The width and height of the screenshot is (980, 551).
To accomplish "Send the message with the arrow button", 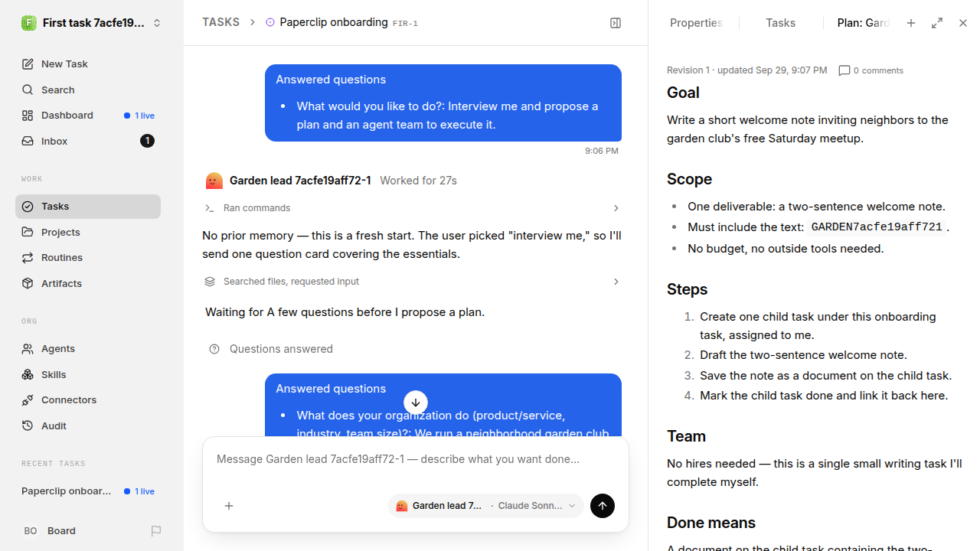I will [603, 506].
